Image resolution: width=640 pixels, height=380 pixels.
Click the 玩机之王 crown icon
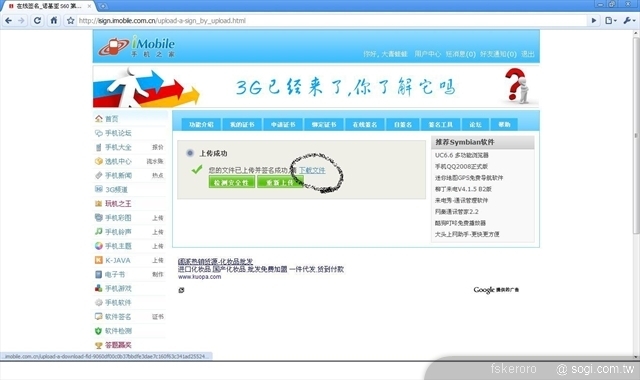click(x=99, y=203)
